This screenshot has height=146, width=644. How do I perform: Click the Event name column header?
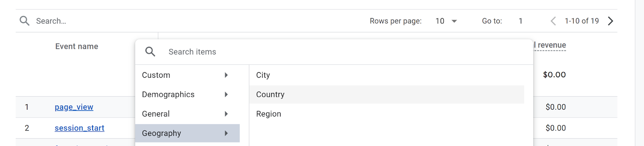[76, 46]
